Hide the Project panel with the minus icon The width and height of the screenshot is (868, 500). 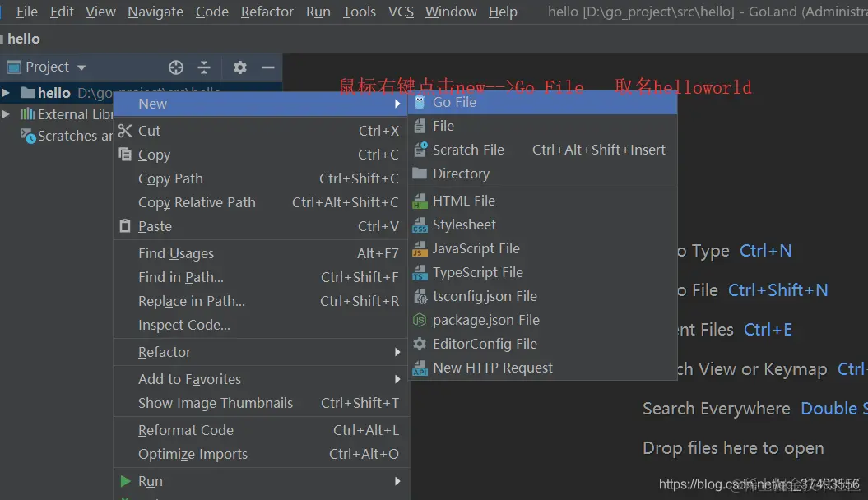pyautogui.click(x=268, y=67)
